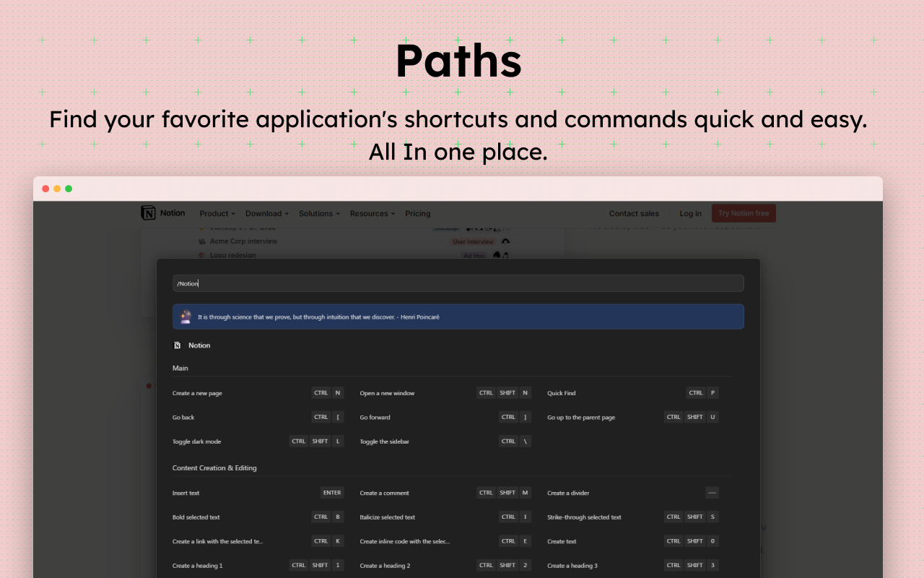Select the Toggle dark mode shortcut
Screen dimensions: 924x578
pos(258,441)
